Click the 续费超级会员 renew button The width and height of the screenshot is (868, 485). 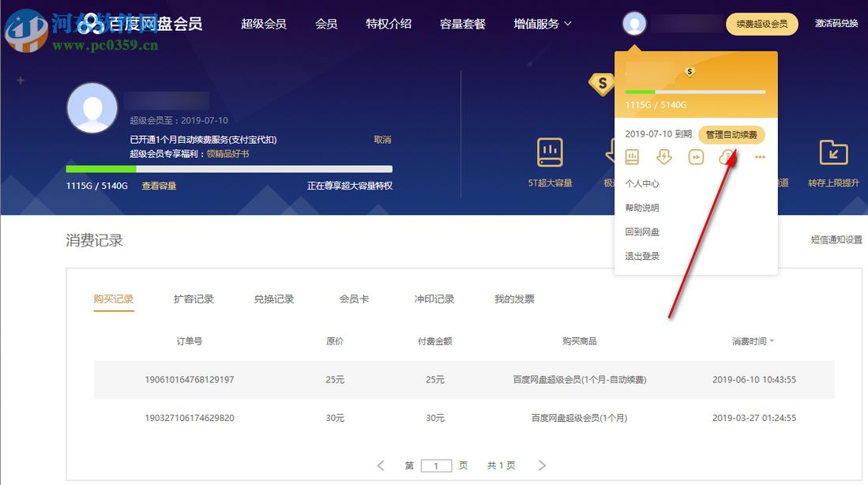click(x=761, y=24)
